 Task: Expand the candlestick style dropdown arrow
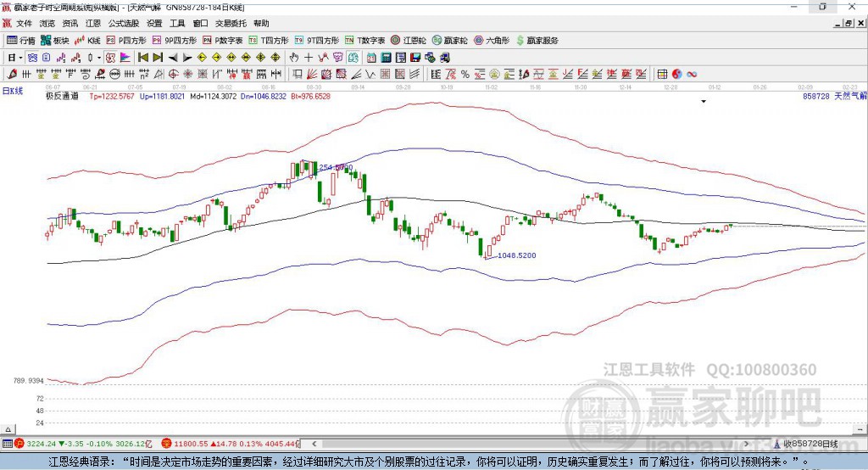click(98, 58)
